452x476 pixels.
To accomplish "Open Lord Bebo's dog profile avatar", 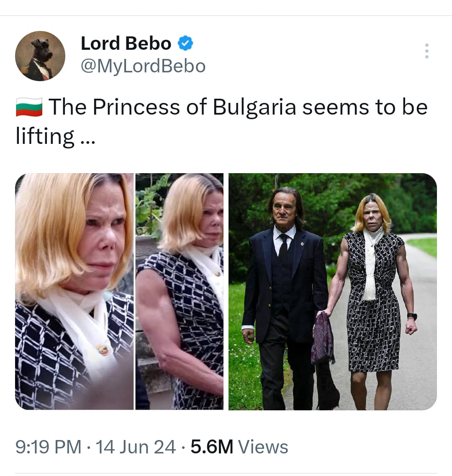I will pos(40,56).
